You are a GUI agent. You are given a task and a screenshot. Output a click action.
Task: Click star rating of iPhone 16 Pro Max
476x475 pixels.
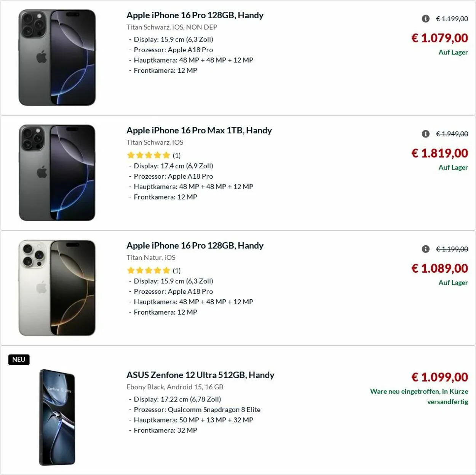(149, 155)
